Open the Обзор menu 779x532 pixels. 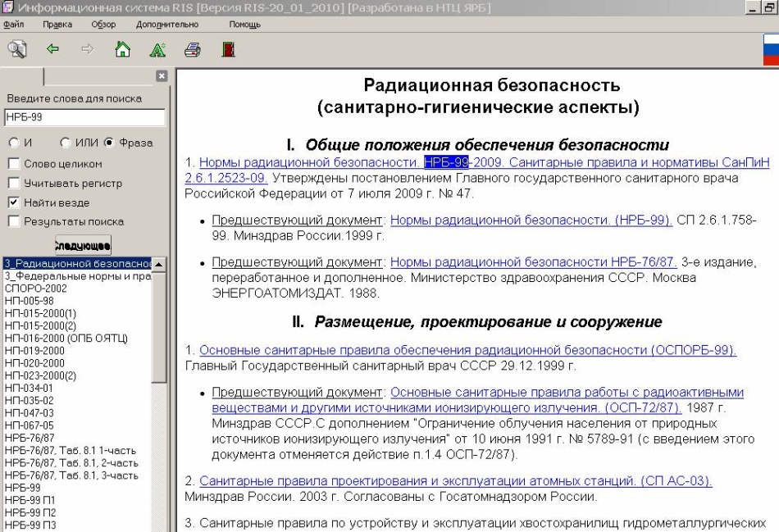point(103,25)
